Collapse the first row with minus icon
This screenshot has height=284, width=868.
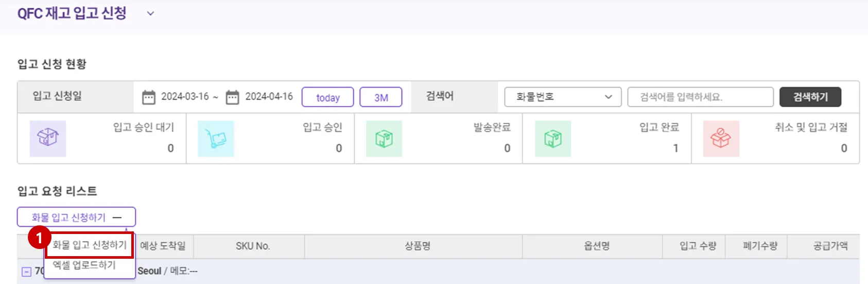(x=26, y=272)
